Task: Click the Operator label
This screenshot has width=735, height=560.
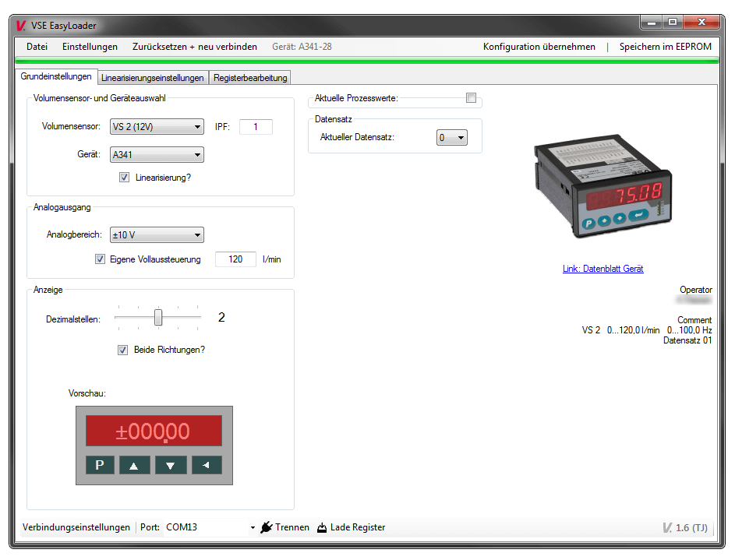Action: (695, 290)
